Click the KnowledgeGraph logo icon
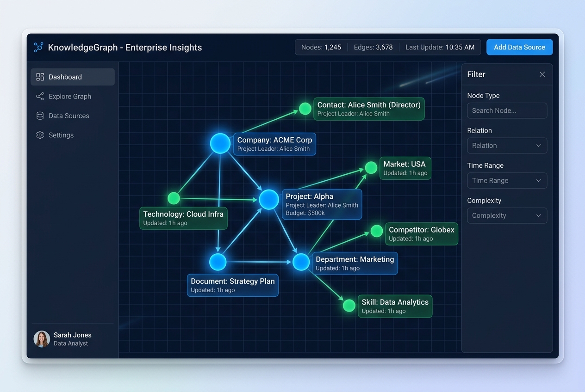 click(38, 47)
